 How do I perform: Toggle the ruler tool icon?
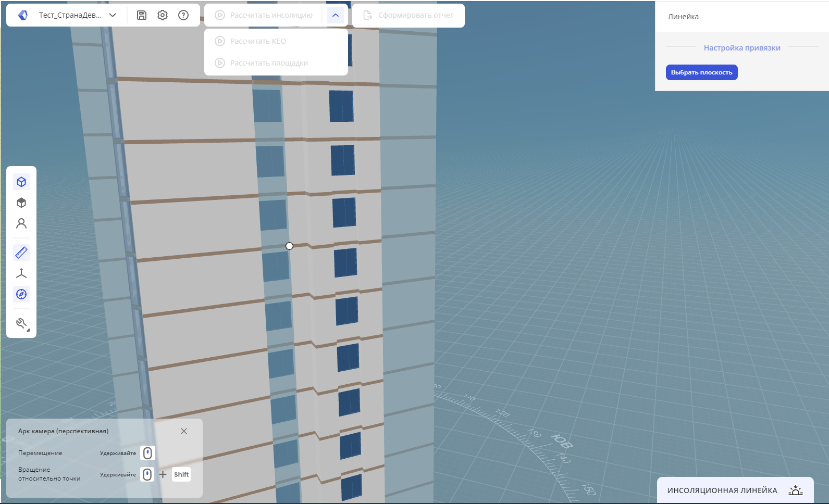21,253
